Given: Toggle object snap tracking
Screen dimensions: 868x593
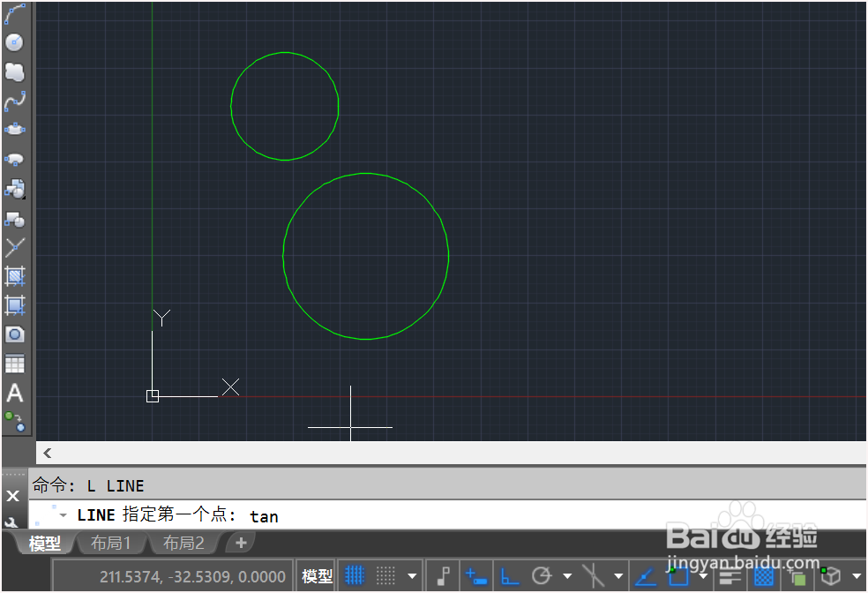Looking at the screenshot, I should [645, 576].
